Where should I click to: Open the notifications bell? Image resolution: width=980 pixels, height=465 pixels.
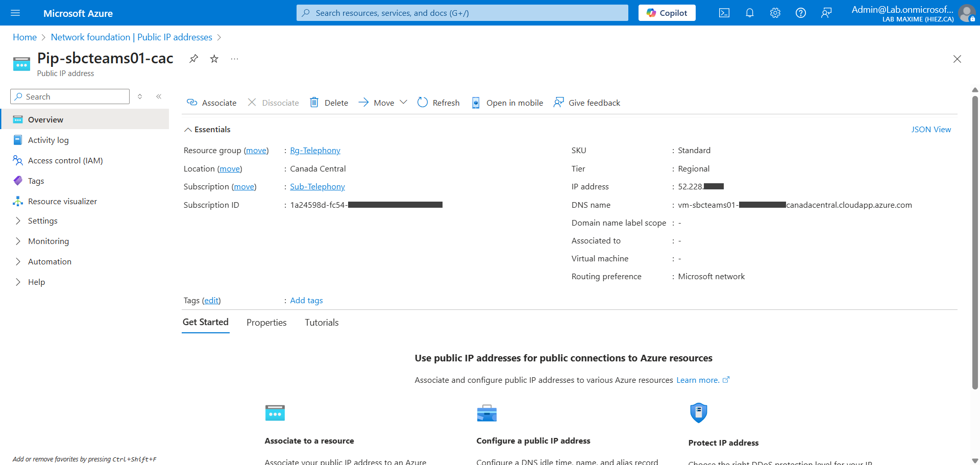[749, 13]
